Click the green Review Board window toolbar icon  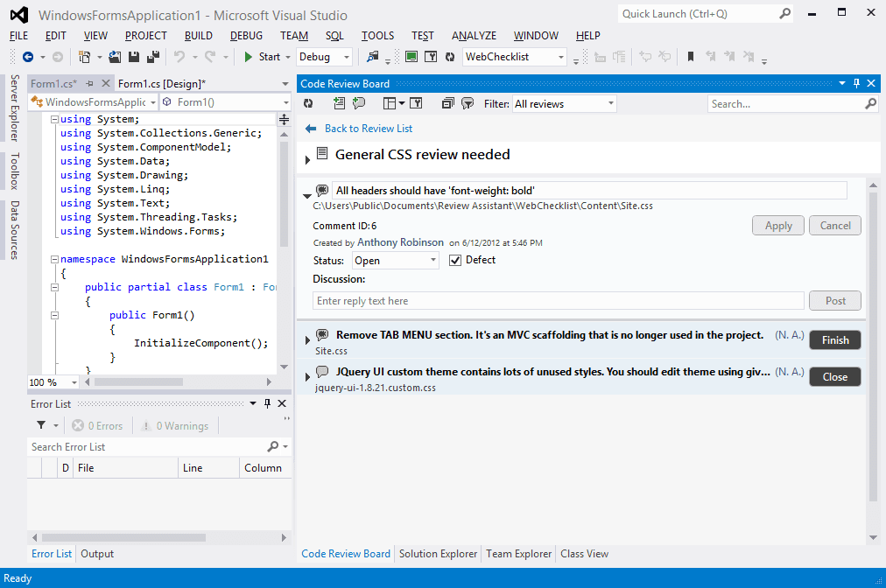(x=412, y=57)
